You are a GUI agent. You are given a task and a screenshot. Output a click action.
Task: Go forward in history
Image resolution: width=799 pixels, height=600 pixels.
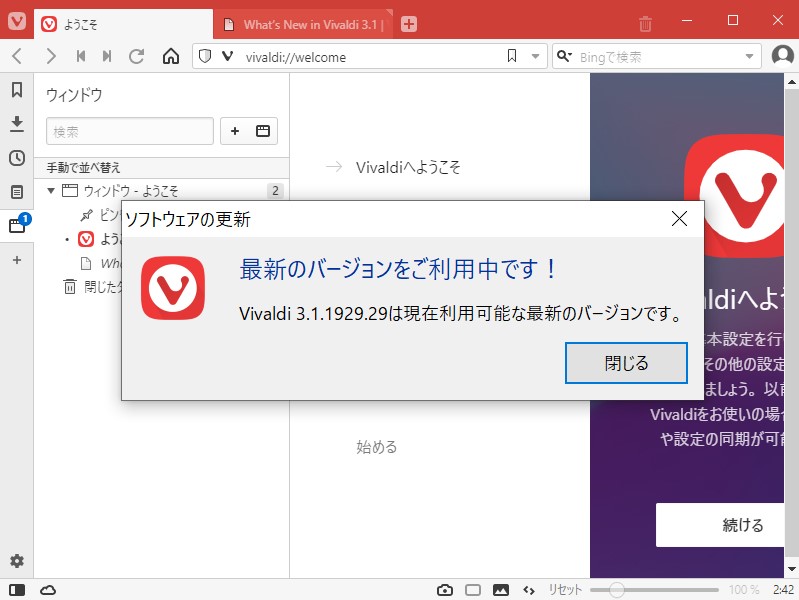point(50,56)
